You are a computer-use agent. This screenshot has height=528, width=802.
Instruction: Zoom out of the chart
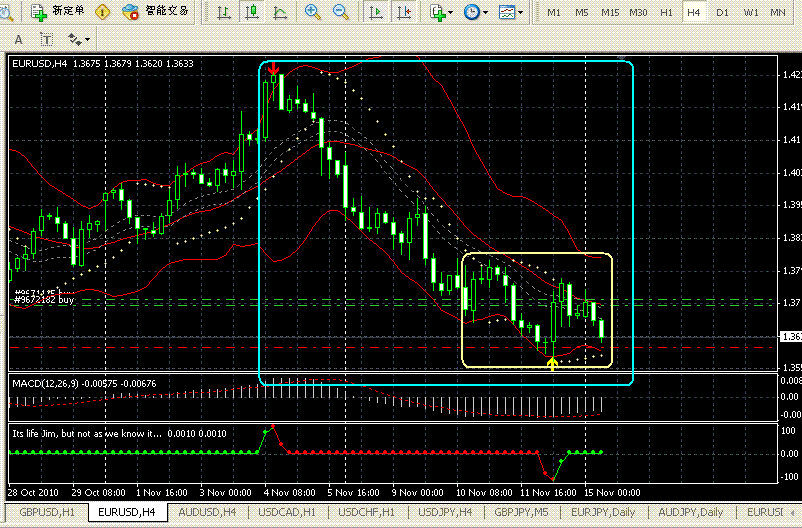pos(341,12)
